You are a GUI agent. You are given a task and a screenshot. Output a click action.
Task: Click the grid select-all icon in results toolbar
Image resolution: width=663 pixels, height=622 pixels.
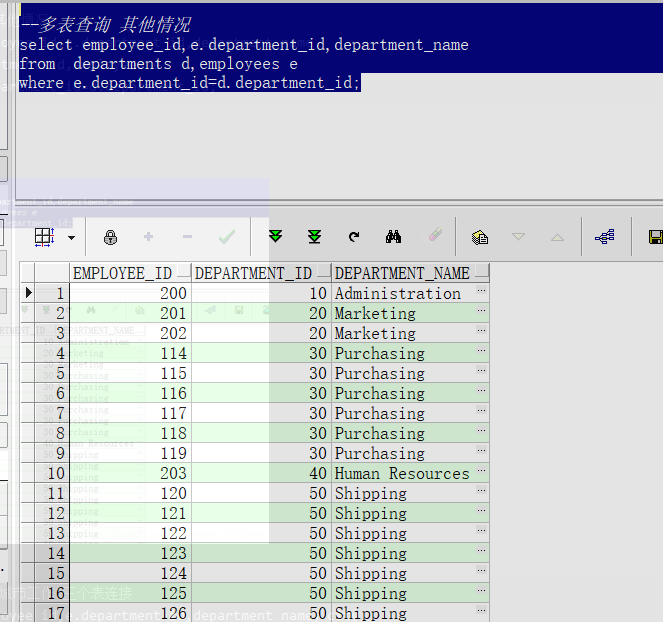pyautogui.click(x=44, y=237)
